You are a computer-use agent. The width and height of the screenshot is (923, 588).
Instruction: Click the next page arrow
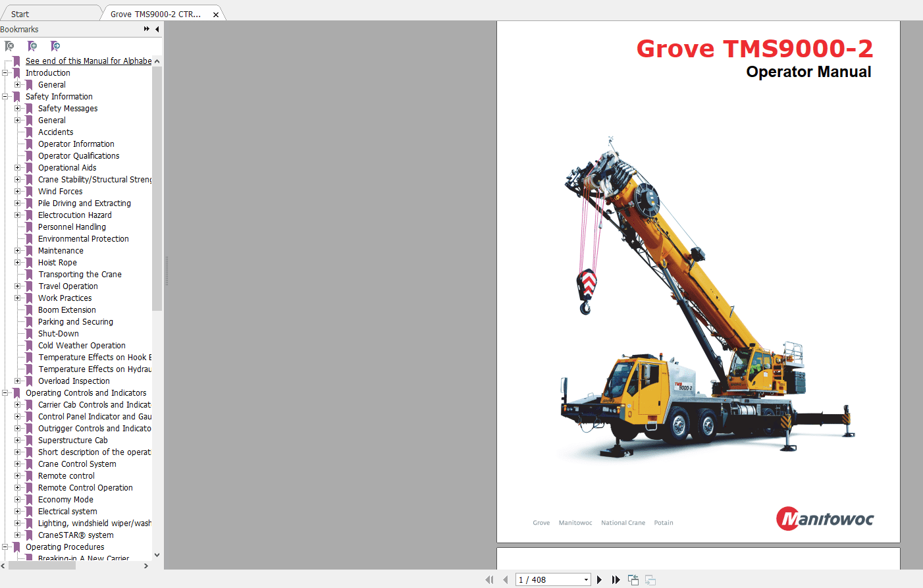click(x=599, y=579)
